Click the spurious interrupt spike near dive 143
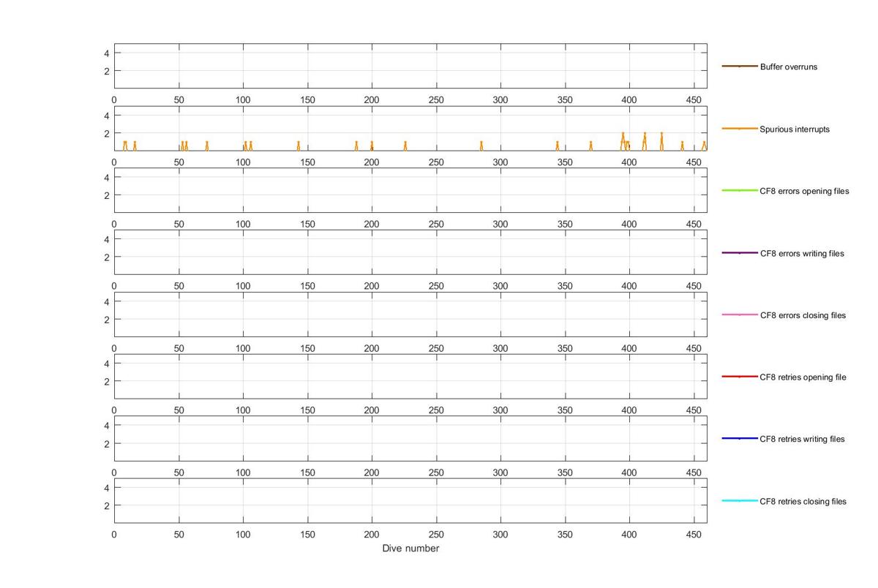 click(x=299, y=146)
